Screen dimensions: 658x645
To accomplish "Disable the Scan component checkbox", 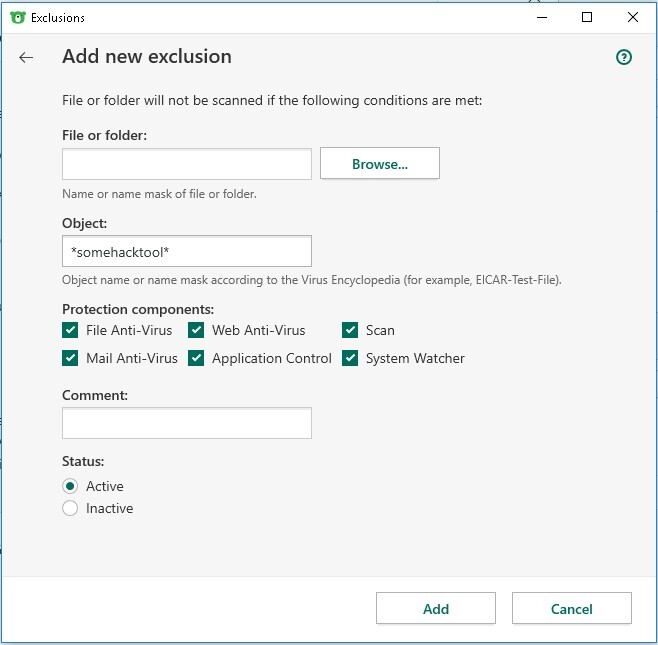I will tap(350, 330).
